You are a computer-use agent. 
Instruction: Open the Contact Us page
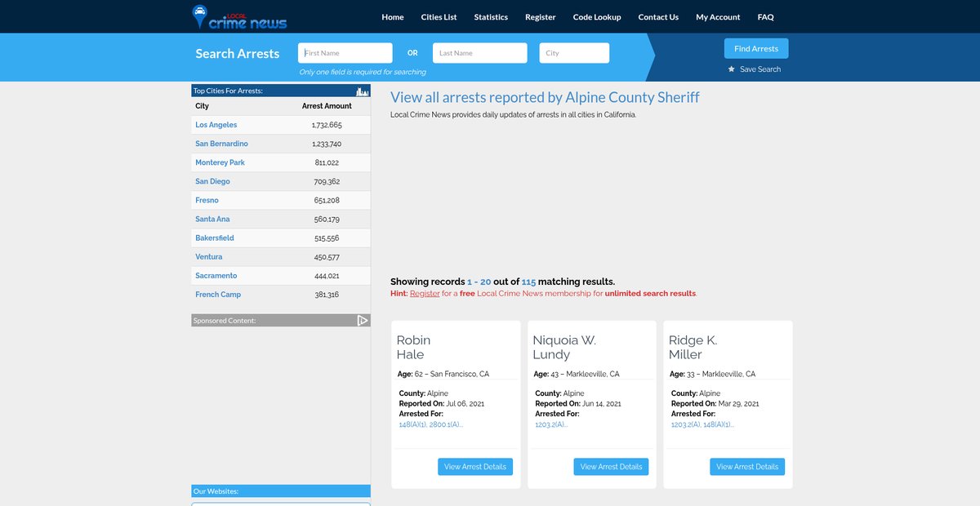(658, 17)
